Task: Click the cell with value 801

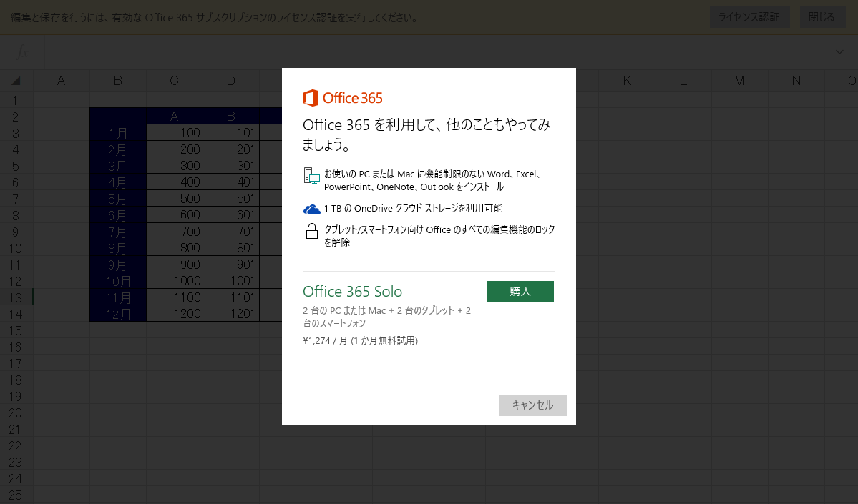Action: (231, 247)
